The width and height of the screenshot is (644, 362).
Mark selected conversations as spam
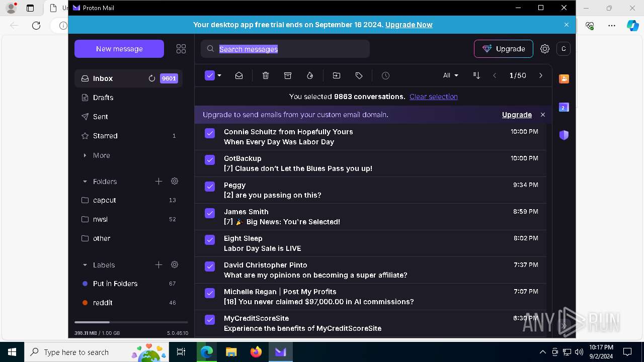tap(310, 75)
